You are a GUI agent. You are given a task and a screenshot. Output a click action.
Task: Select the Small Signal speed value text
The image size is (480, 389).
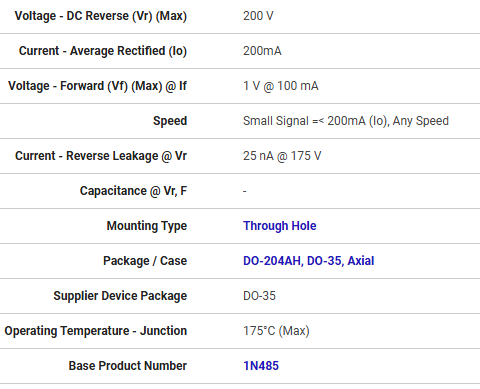click(346, 121)
